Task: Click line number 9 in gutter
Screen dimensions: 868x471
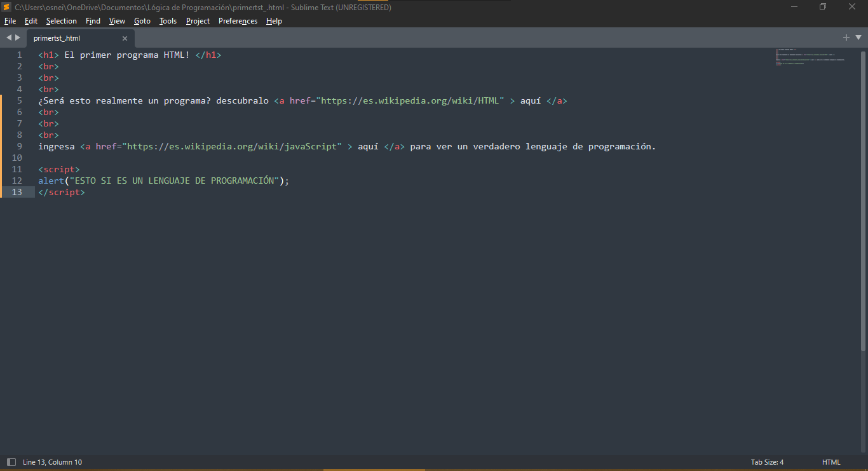Action: point(20,146)
